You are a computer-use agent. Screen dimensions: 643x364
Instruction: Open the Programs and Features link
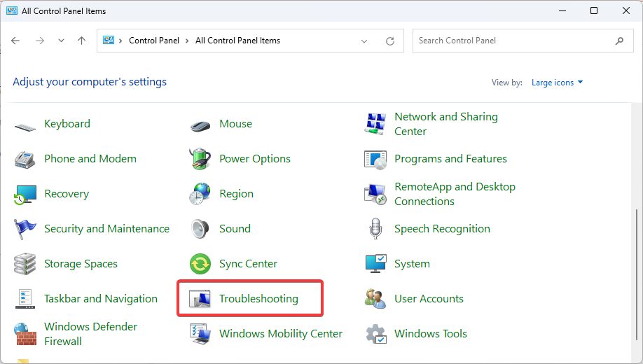(x=450, y=159)
